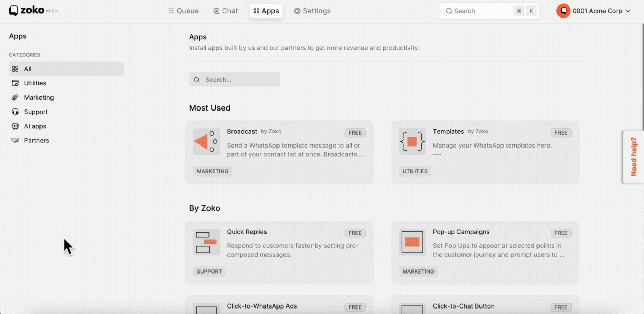Image resolution: width=644 pixels, height=314 pixels.
Task: Select the Utilities category
Action: coord(66,83)
